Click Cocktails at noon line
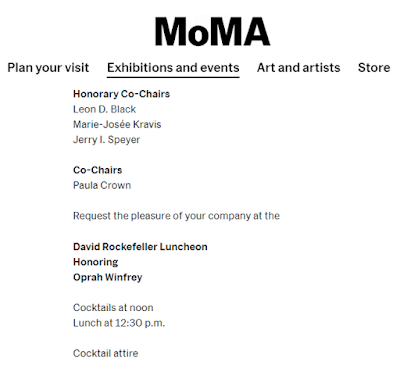 [x=113, y=307]
